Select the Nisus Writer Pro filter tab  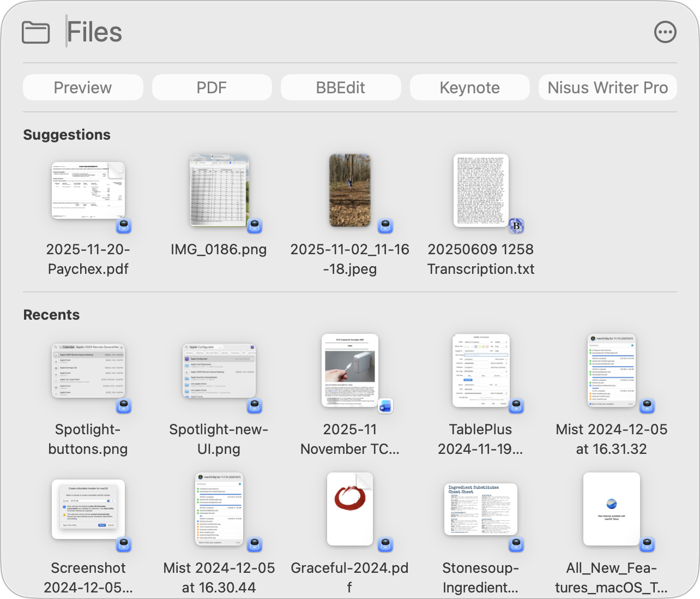[607, 87]
